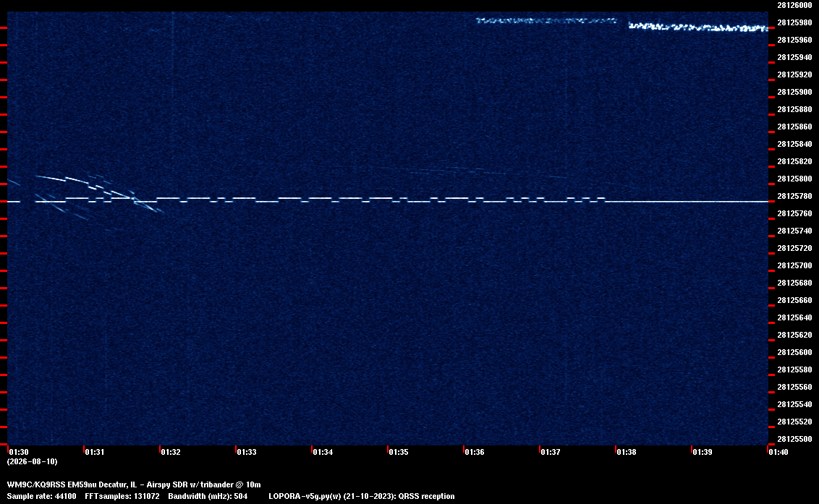This screenshot has width=819, height=504.
Task: Click the 28125740 frequency label
Action: click(794, 231)
